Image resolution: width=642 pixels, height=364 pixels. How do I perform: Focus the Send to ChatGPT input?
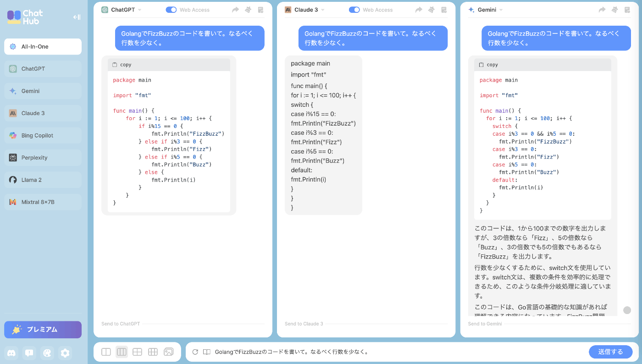tap(183, 324)
